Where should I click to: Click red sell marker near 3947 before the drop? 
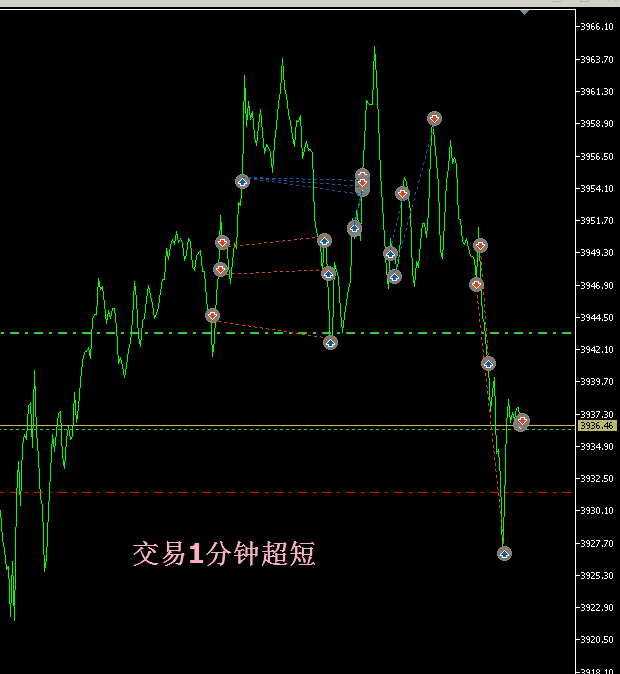[476, 284]
